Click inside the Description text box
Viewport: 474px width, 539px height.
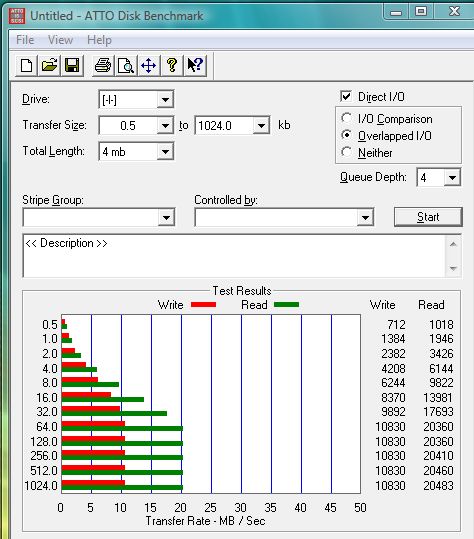point(234,256)
